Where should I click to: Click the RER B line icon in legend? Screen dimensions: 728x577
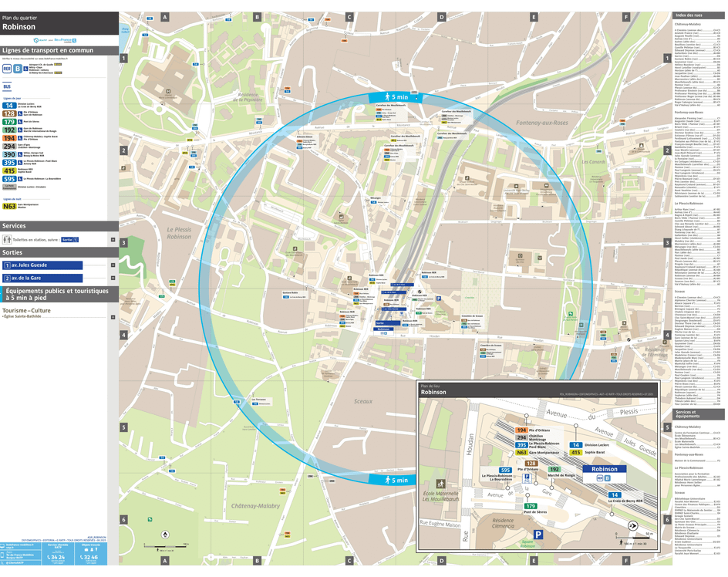point(16,69)
